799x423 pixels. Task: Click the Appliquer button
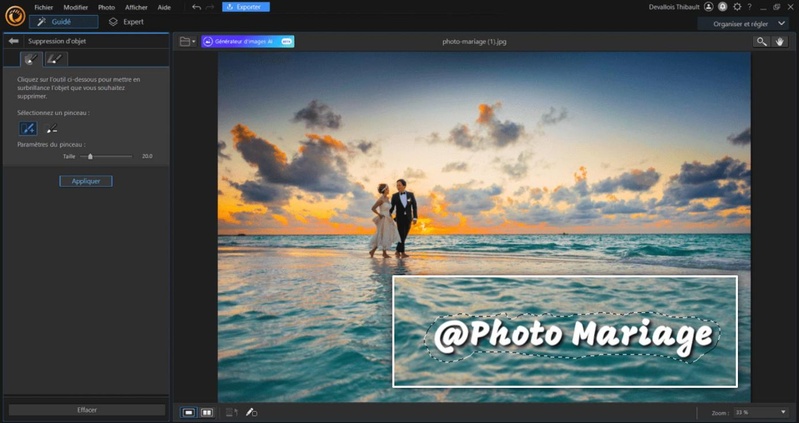(x=85, y=181)
